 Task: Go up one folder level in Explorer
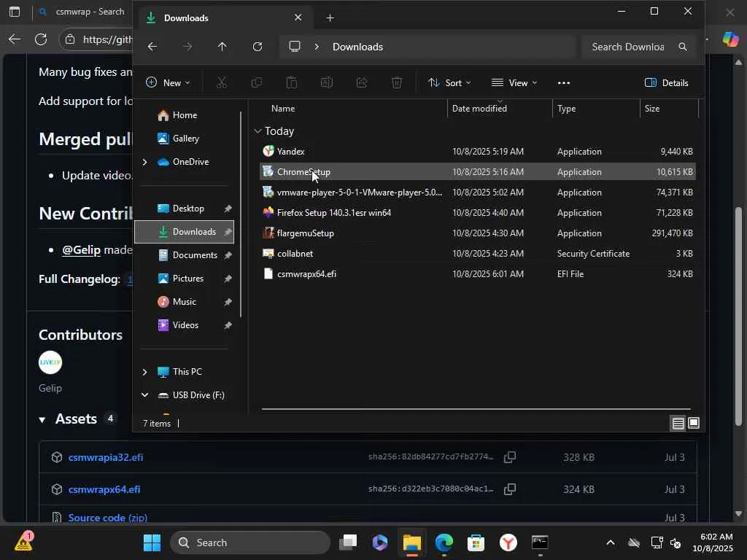point(222,47)
